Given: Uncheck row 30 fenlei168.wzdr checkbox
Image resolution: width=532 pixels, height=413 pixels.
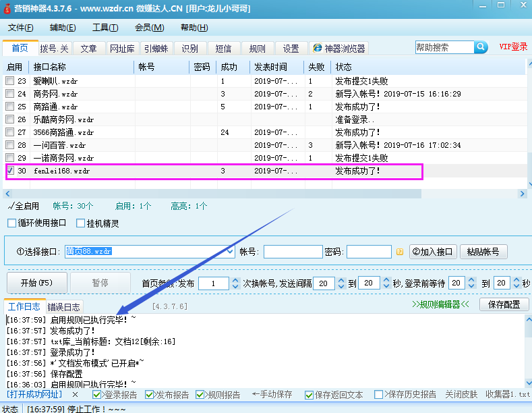Looking at the screenshot, I should pyautogui.click(x=10, y=171).
